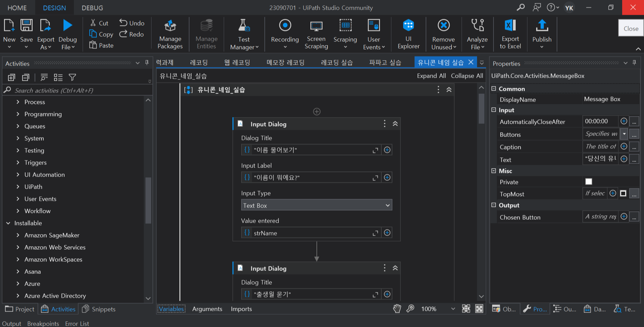
Task: Click the Save icon in ribbon
Action: (x=26, y=26)
